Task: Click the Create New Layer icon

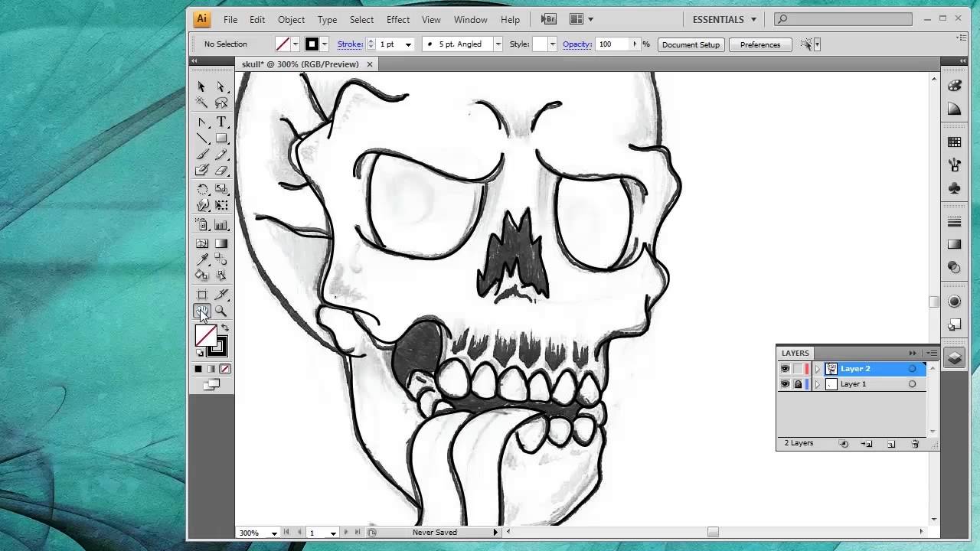Action: [x=890, y=443]
